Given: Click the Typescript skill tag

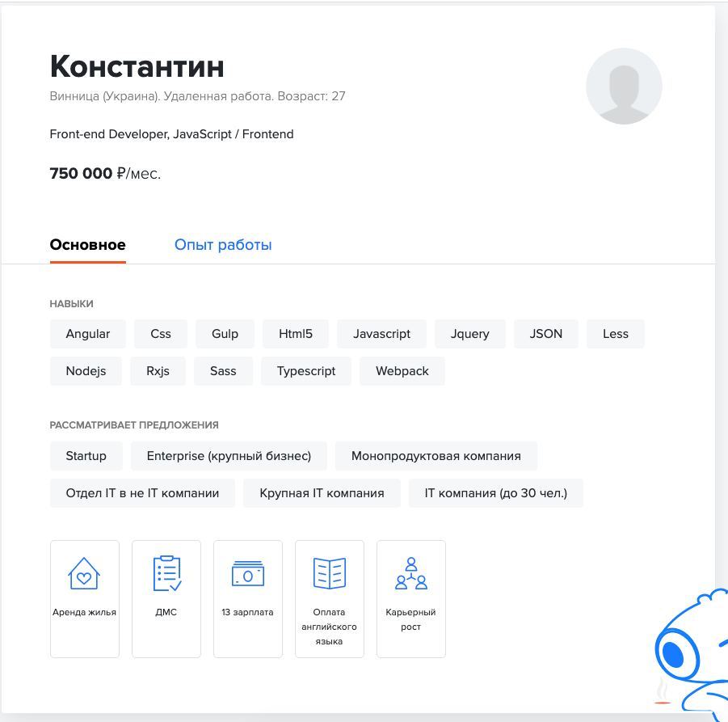Looking at the screenshot, I should coord(306,371).
